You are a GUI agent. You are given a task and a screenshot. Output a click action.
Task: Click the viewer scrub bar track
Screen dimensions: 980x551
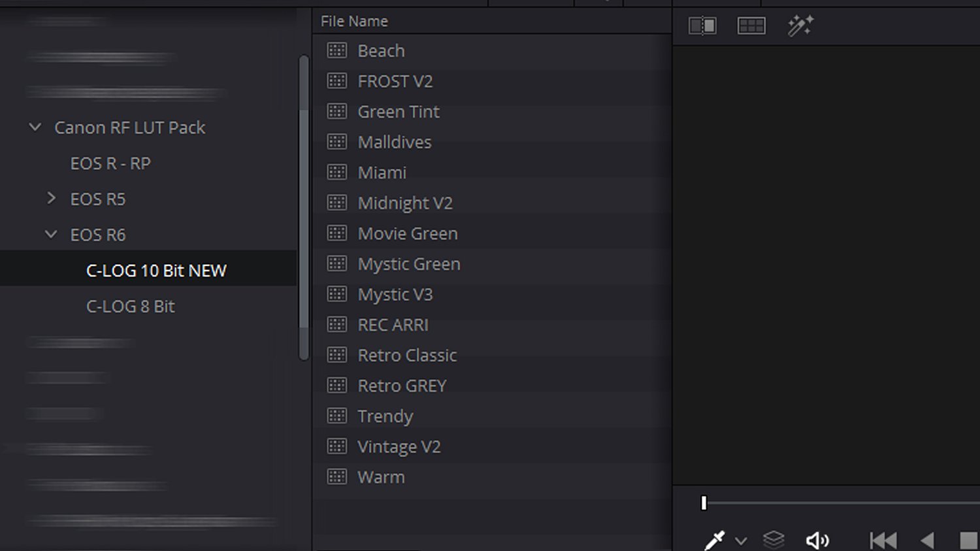(843, 503)
